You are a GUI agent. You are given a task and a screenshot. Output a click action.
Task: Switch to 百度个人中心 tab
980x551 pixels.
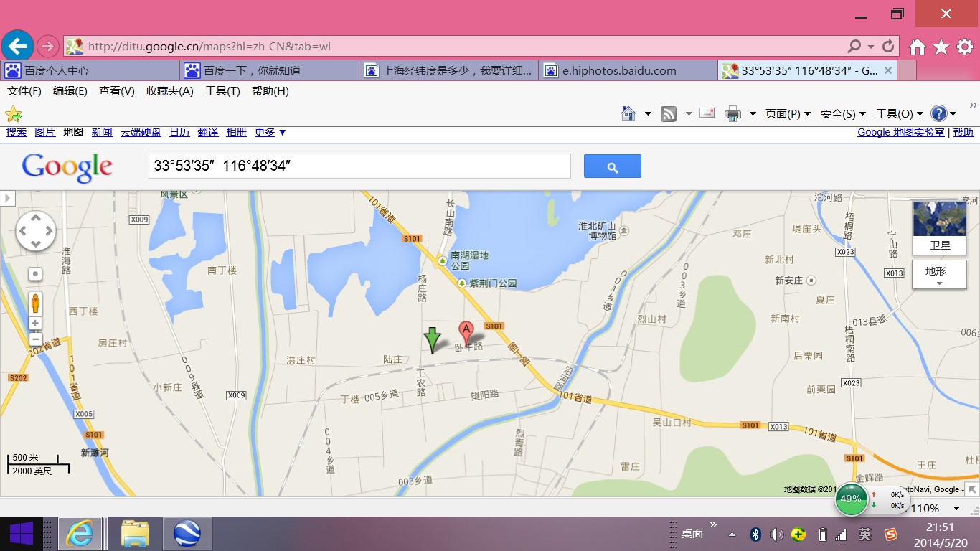pos(90,70)
